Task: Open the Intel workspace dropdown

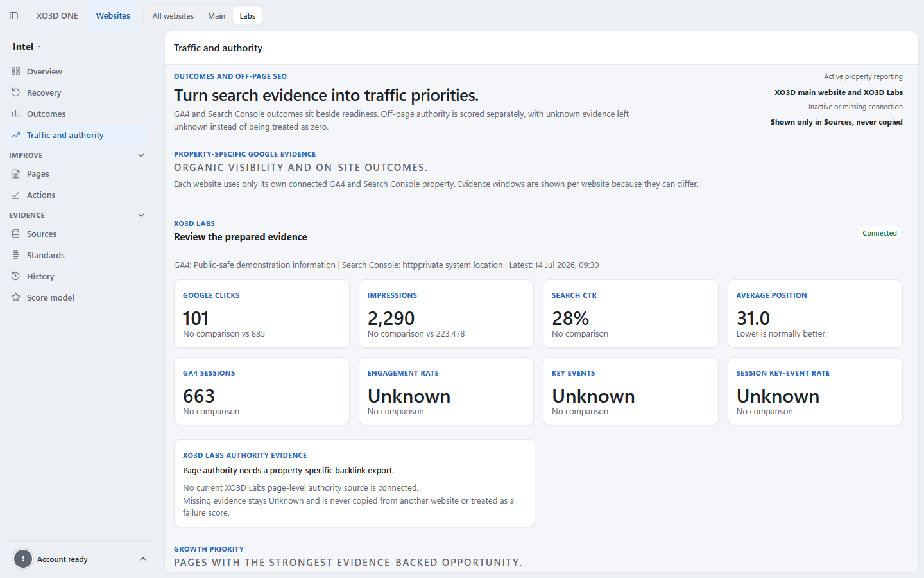Action: pyautogui.click(x=27, y=47)
